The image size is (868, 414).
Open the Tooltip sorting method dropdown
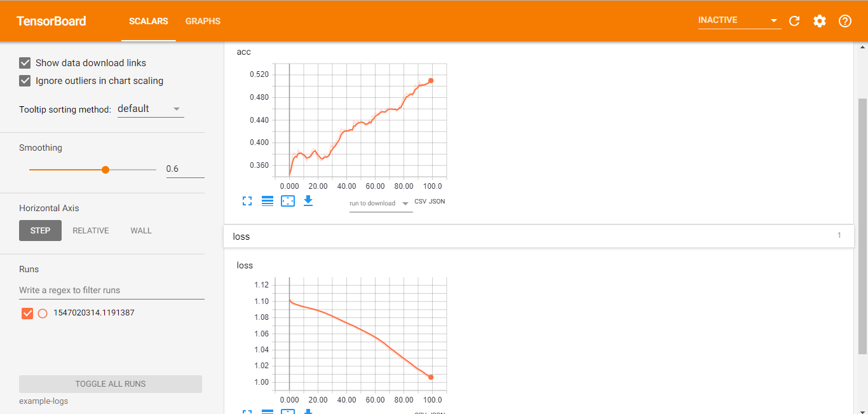click(151, 109)
